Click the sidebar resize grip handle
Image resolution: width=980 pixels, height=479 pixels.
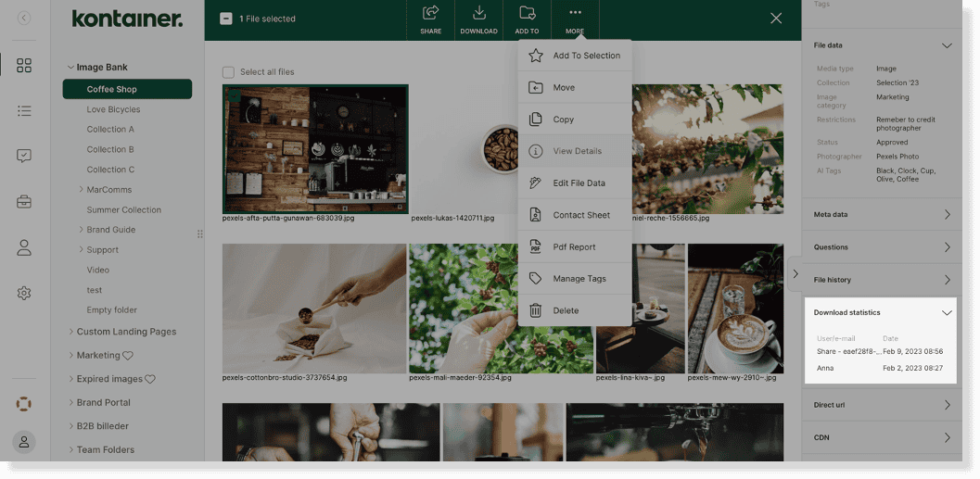pyautogui.click(x=200, y=234)
